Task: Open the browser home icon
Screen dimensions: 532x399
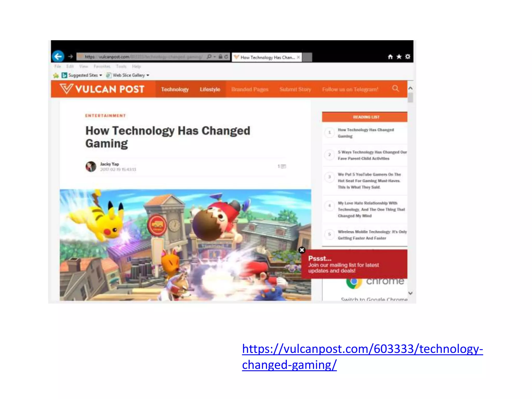Action: click(390, 57)
